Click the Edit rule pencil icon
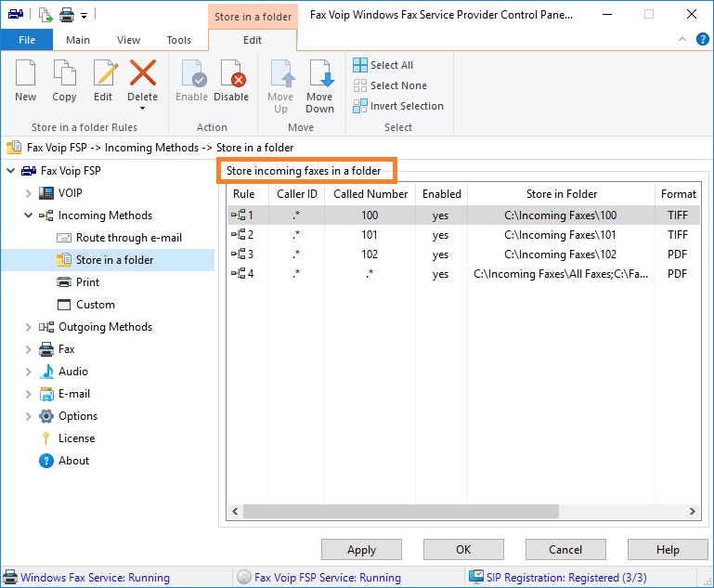This screenshot has height=588, width=714. click(105, 72)
